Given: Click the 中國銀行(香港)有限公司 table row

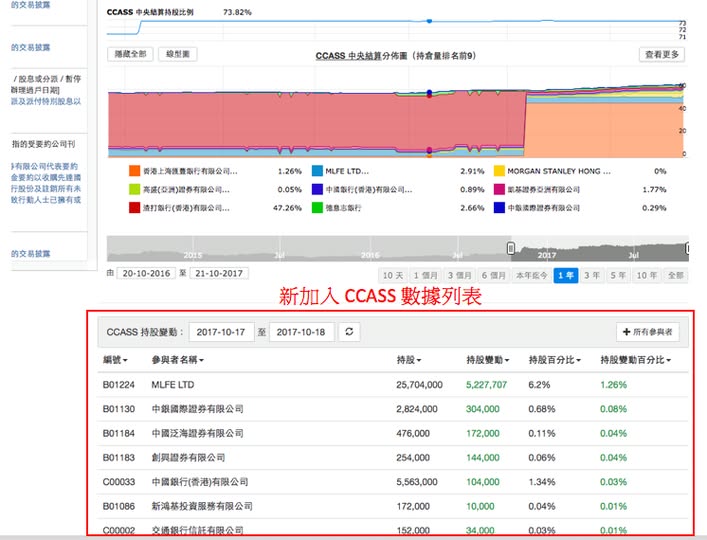Looking at the screenshot, I should coord(393,482).
